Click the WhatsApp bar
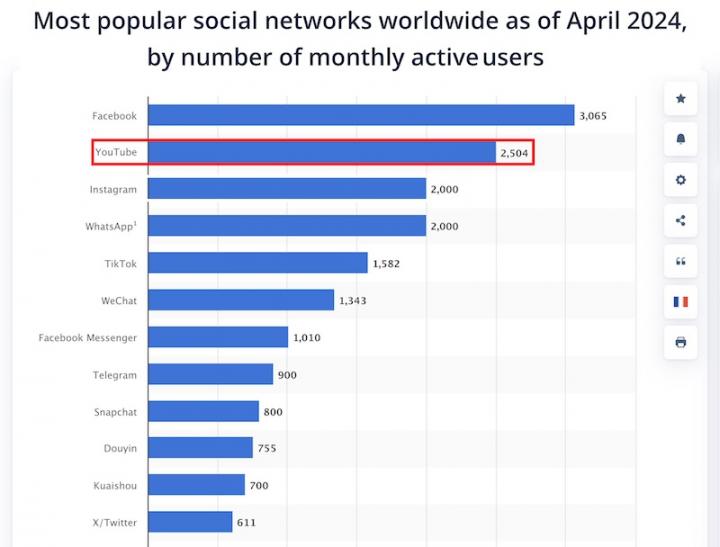Image resolution: width=720 pixels, height=547 pixels. pyautogui.click(x=287, y=226)
